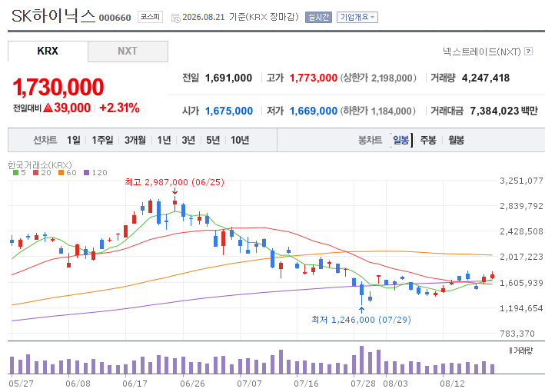Click the 선차트 label
The width and height of the screenshot is (545, 392).
coord(45,140)
